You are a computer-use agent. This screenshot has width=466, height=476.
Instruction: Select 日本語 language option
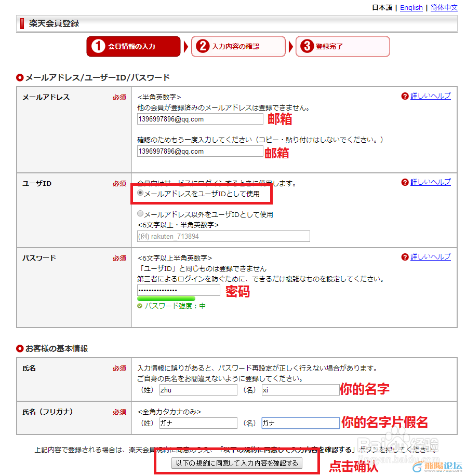[x=382, y=8]
